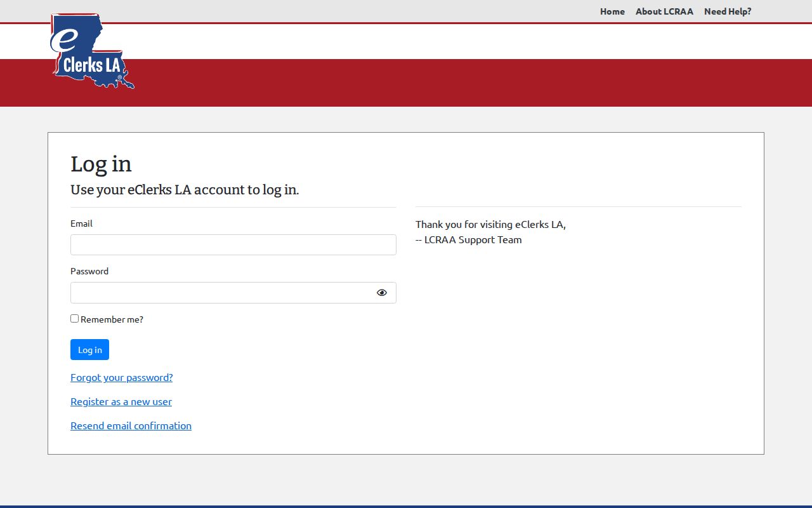The width and height of the screenshot is (812, 508).
Task: Click Resend email confirmation link
Action: pos(131,425)
